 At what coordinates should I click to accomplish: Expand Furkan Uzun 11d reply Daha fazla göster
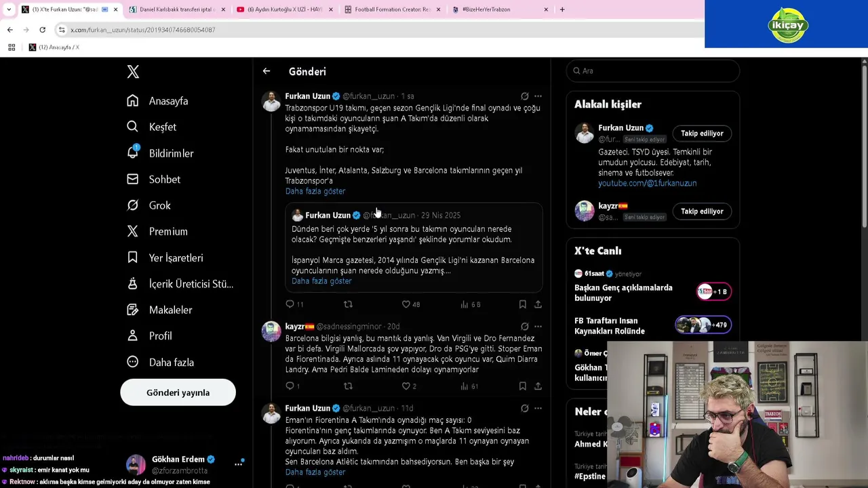point(315,472)
